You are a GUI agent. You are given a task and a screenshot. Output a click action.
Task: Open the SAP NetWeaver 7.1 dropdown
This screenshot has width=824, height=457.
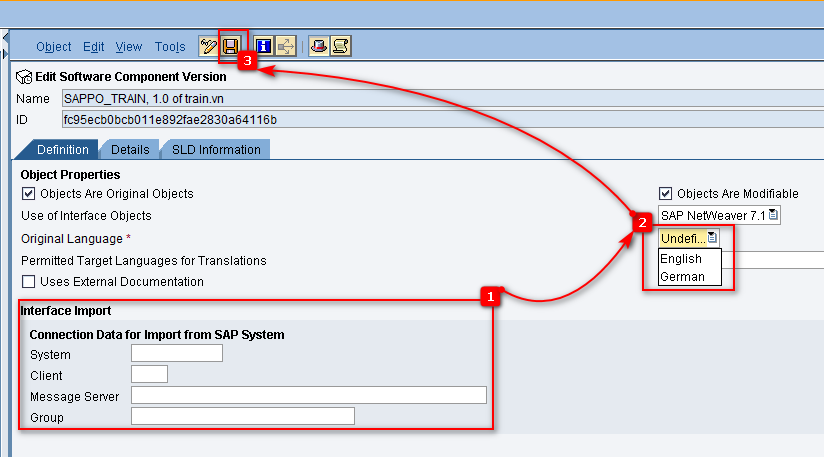[718, 215]
